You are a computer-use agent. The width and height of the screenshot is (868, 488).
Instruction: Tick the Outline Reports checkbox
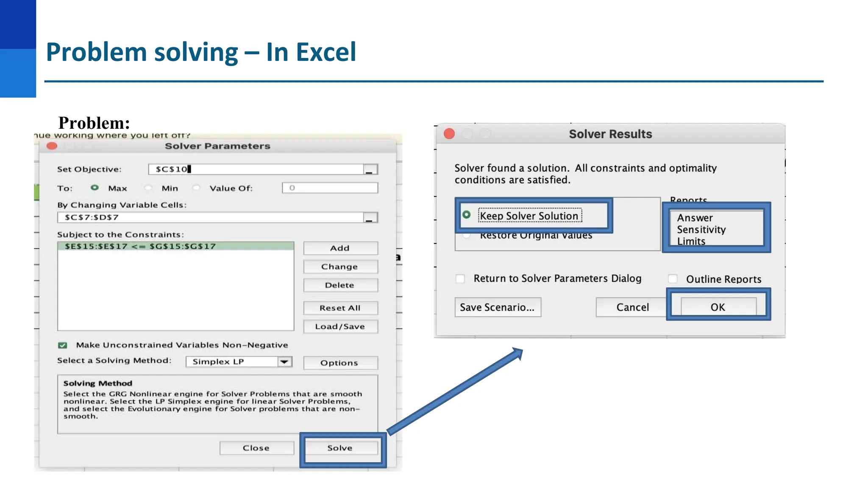pyautogui.click(x=673, y=279)
